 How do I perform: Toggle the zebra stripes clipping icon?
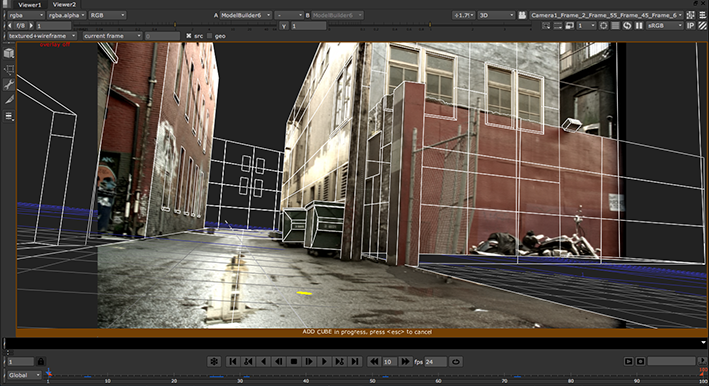click(x=702, y=26)
